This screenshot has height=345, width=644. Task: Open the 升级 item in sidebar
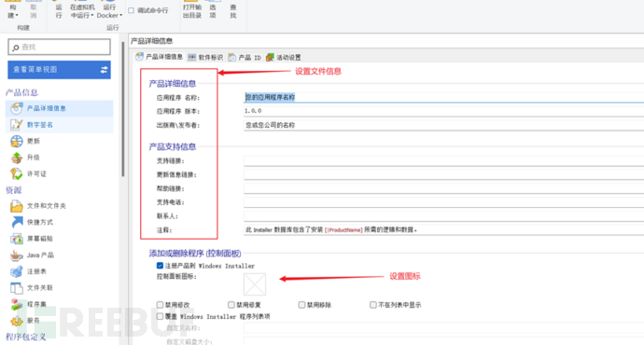[x=25, y=158]
